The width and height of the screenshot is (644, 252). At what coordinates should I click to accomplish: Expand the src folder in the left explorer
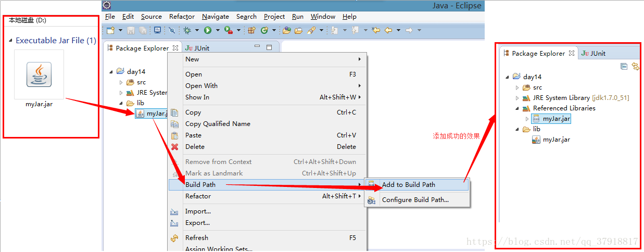click(x=121, y=82)
